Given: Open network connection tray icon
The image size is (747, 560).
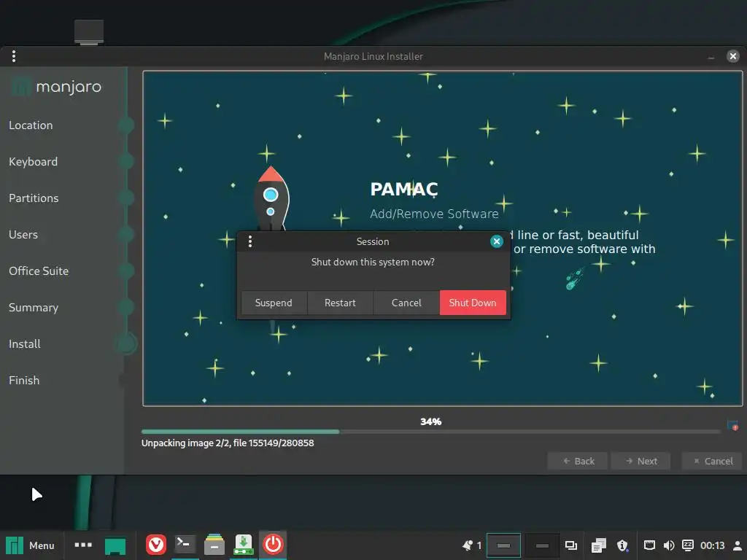Looking at the screenshot, I should coord(649,545).
